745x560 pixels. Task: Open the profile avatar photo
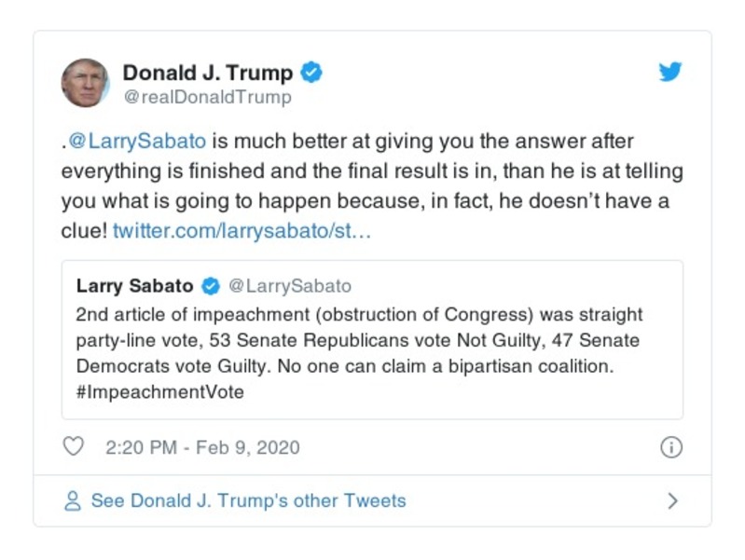point(85,83)
